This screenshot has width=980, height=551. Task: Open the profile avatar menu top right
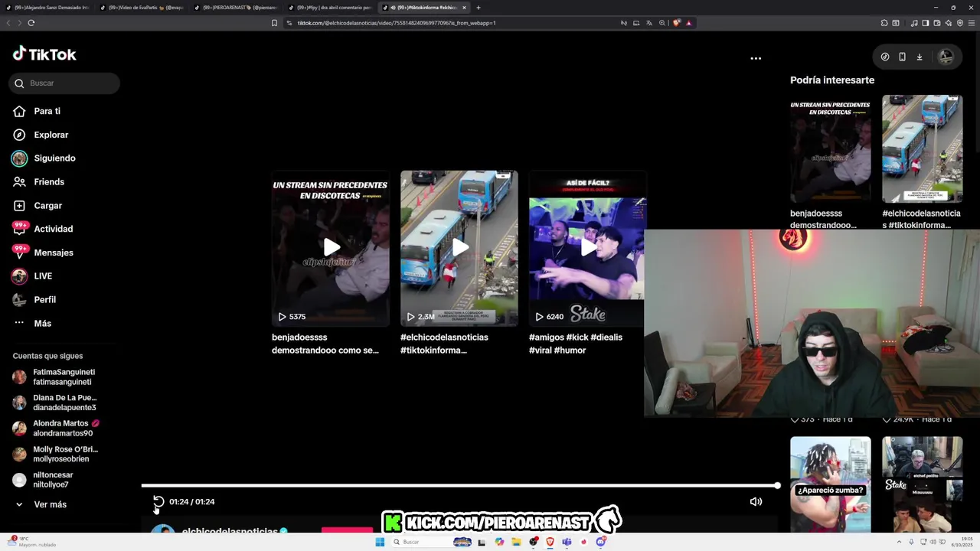pyautogui.click(x=946, y=57)
